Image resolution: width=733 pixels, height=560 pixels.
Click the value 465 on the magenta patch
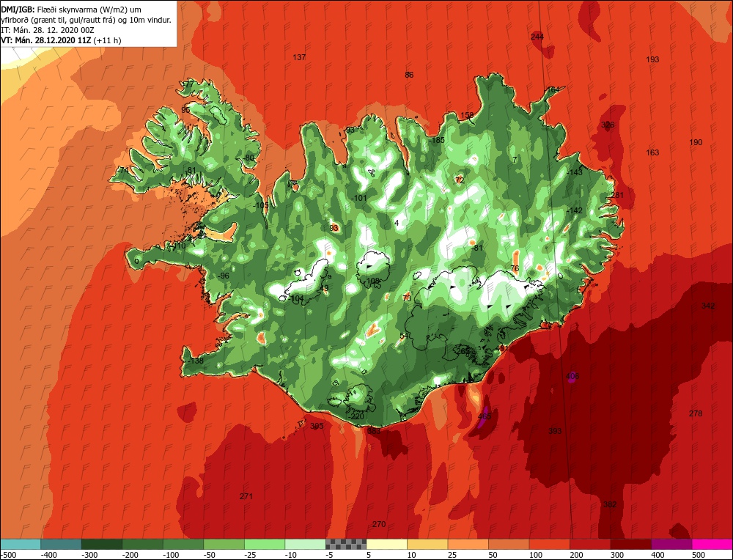485,416
